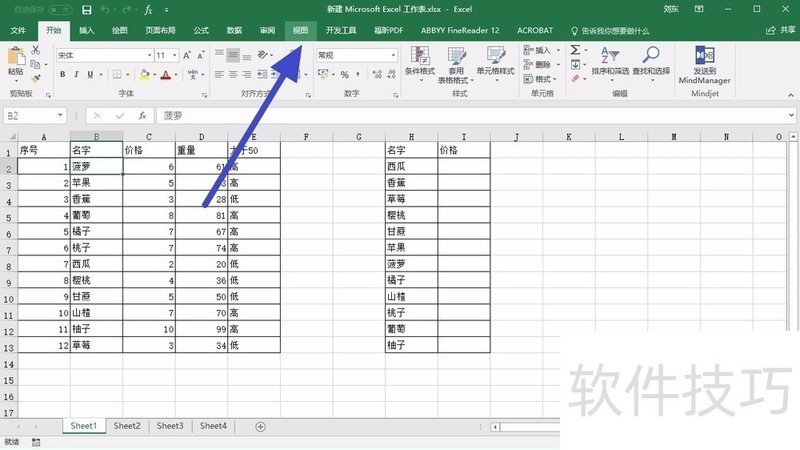Image resolution: width=800 pixels, height=450 pixels.
Task: Toggle Italic formatting
Action: [76, 74]
